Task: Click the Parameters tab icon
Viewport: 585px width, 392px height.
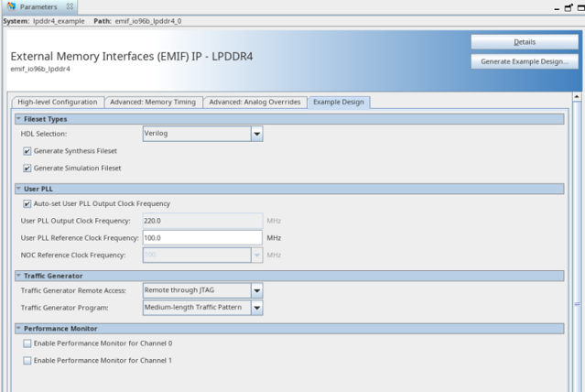Action: point(11,6)
